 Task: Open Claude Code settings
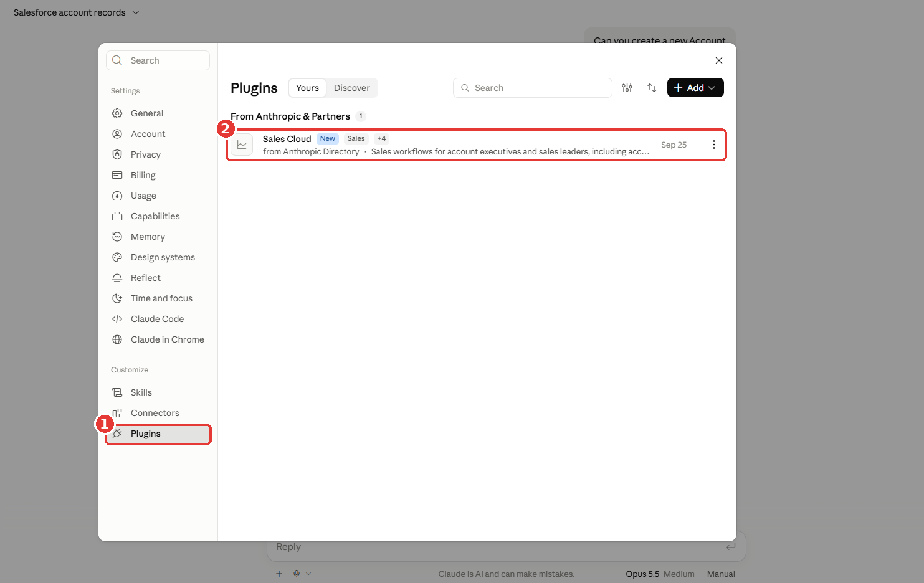pyautogui.click(x=158, y=319)
